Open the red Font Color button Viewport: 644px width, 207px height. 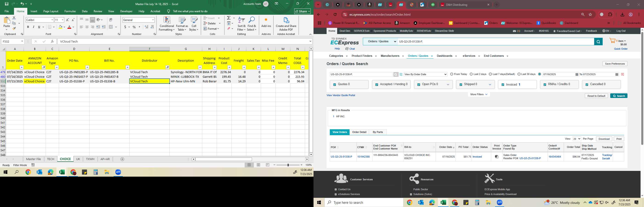pyautogui.click(x=70, y=27)
